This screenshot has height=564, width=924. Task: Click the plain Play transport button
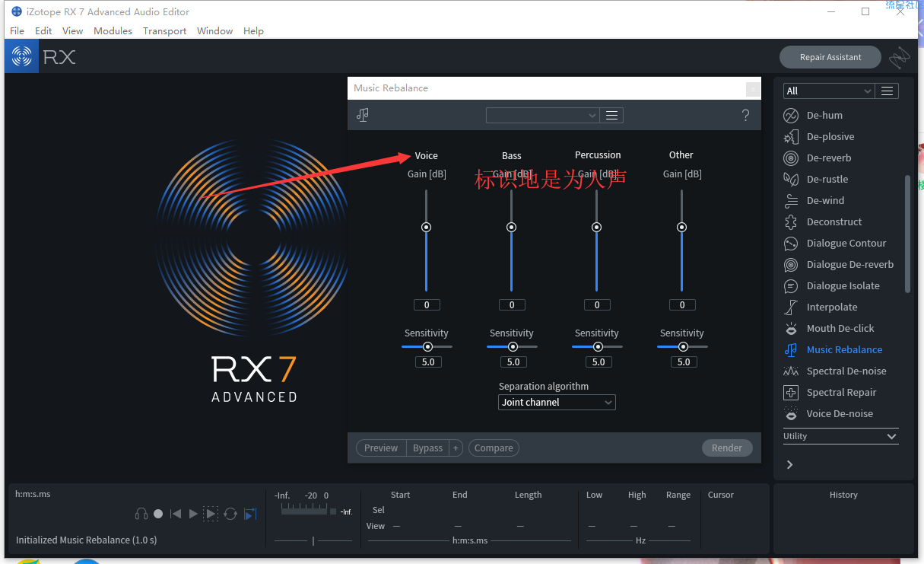(193, 514)
